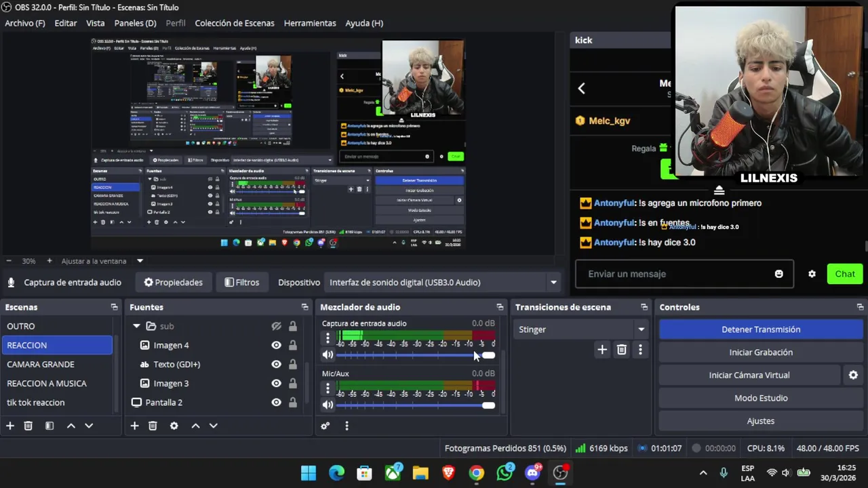Move scene down arrow in Escenas toolbar
The image size is (868, 488).
(x=89, y=426)
